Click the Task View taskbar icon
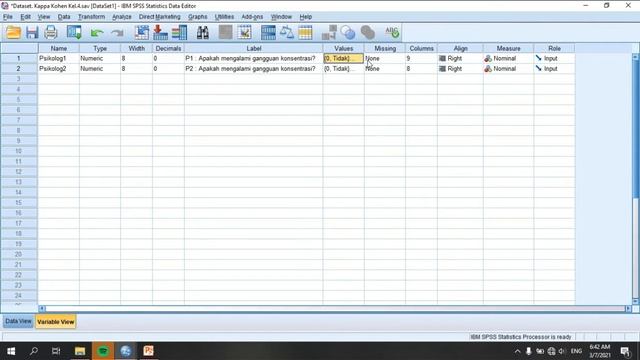This screenshot has width=640, height=360. coord(56,351)
